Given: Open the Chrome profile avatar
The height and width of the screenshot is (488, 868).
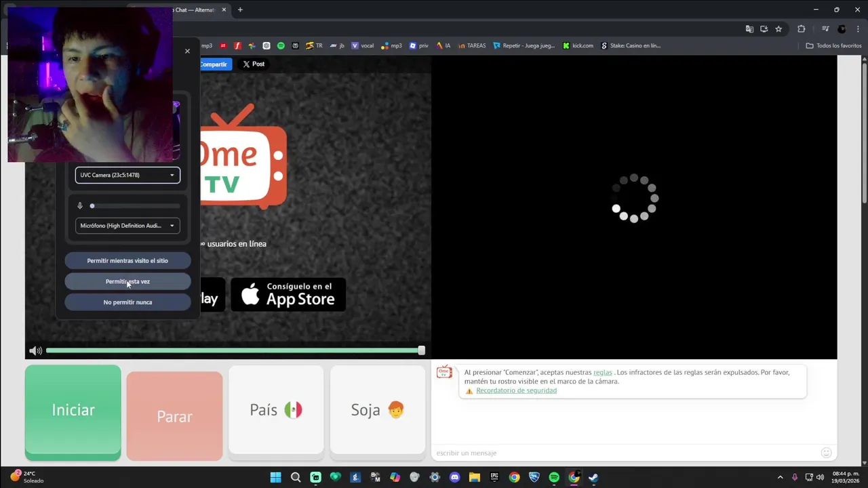Looking at the screenshot, I should tap(842, 28).
